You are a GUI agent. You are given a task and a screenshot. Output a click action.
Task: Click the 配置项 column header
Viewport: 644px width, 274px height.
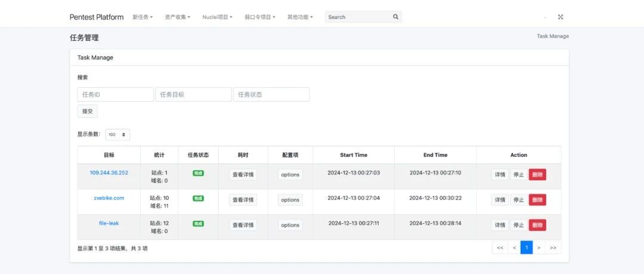tap(290, 155)
